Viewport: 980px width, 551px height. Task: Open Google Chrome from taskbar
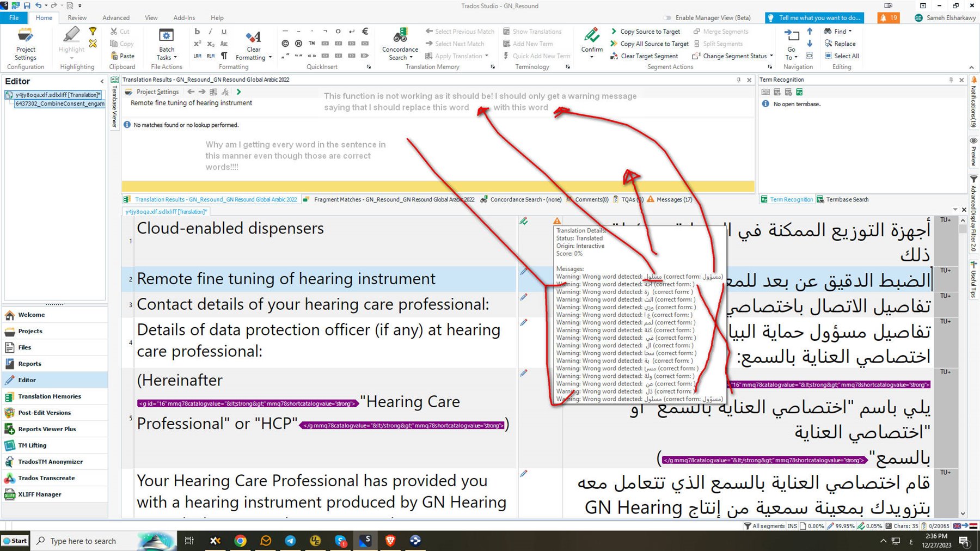point(240,541)
